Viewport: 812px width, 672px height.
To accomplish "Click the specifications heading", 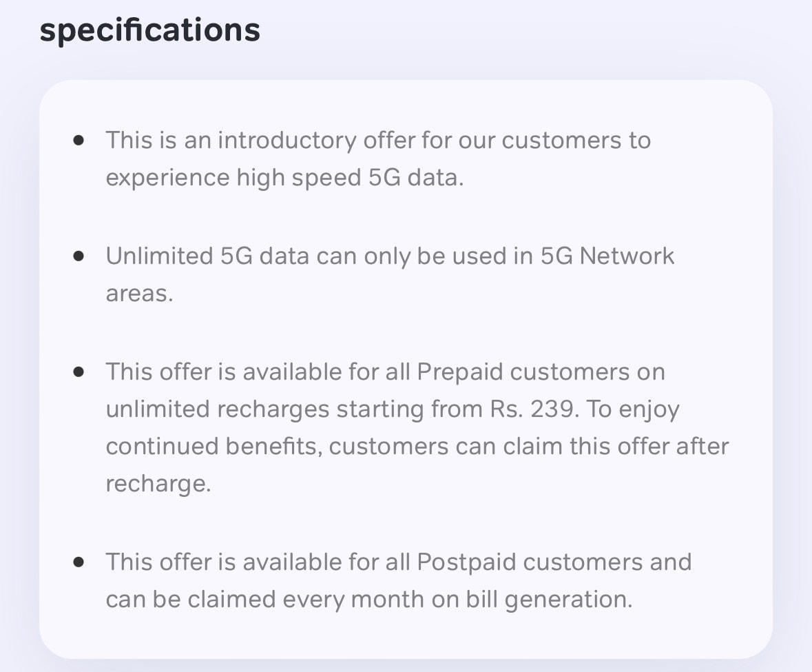I will click(x=149, y=31).
